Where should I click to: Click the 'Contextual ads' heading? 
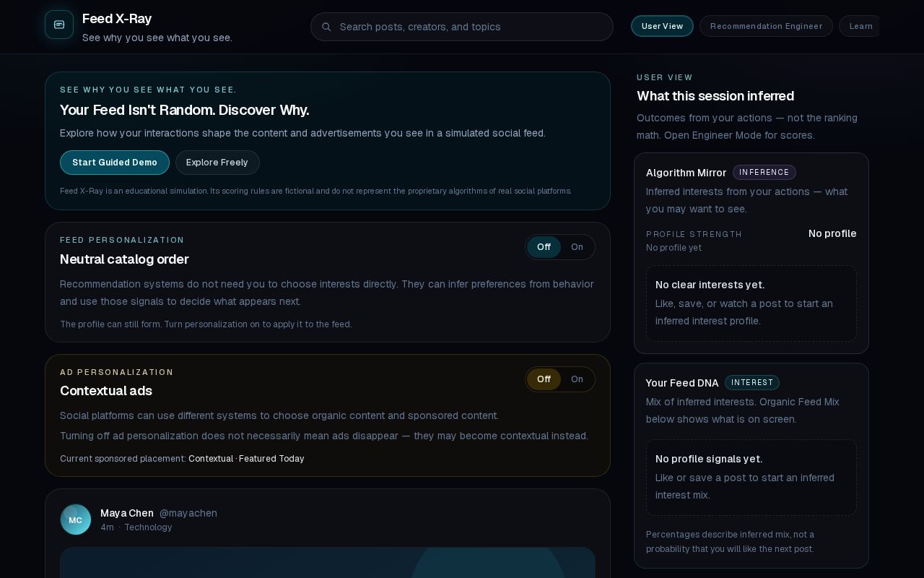106,391
